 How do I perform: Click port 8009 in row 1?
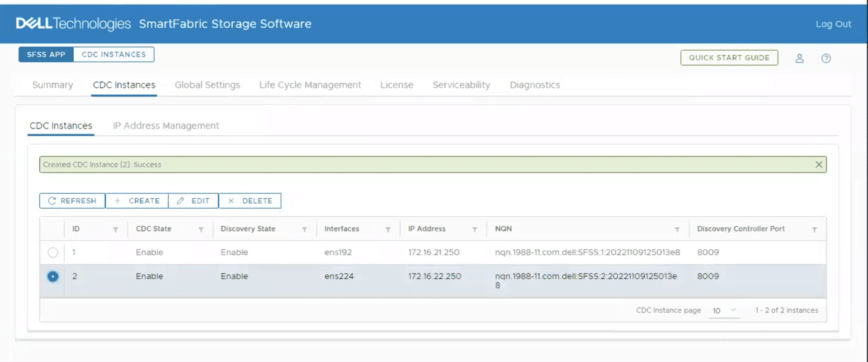tap(708, 252)
